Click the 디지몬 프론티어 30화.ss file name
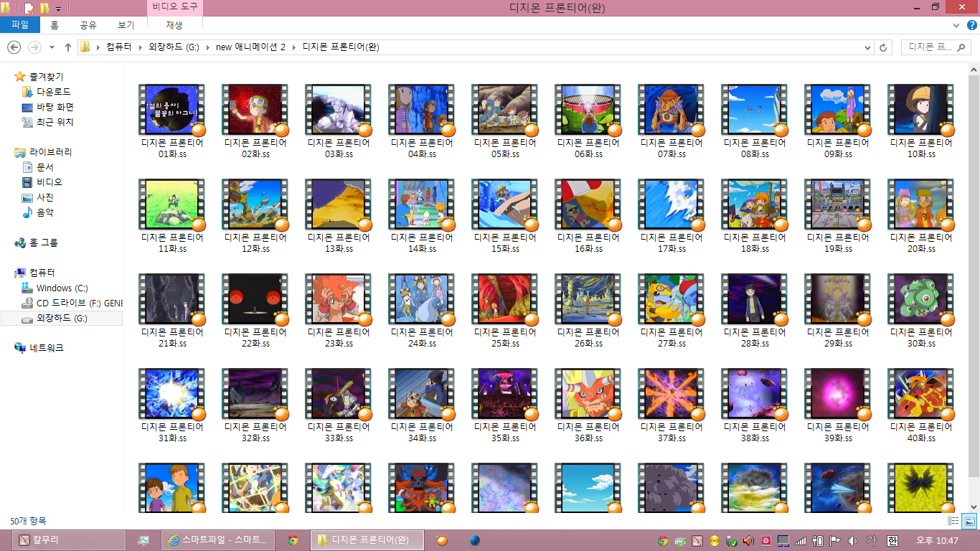 921,338
